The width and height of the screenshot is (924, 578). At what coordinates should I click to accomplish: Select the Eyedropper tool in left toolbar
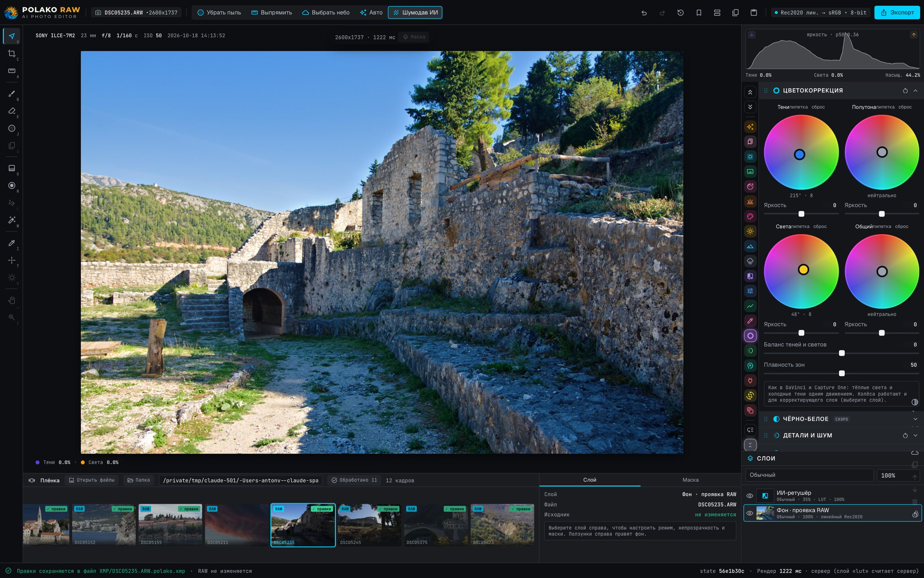point(12,243)
